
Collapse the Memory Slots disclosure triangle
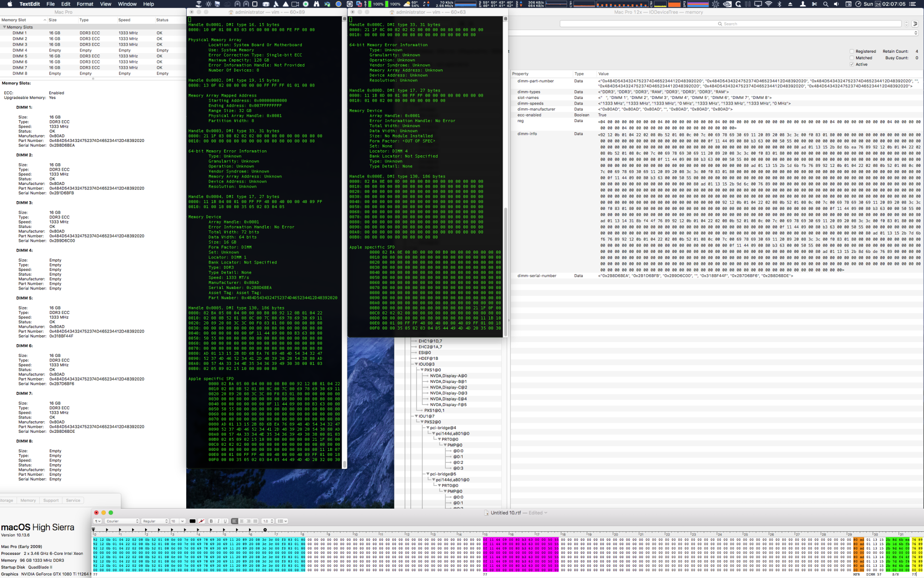click(5, 27)
